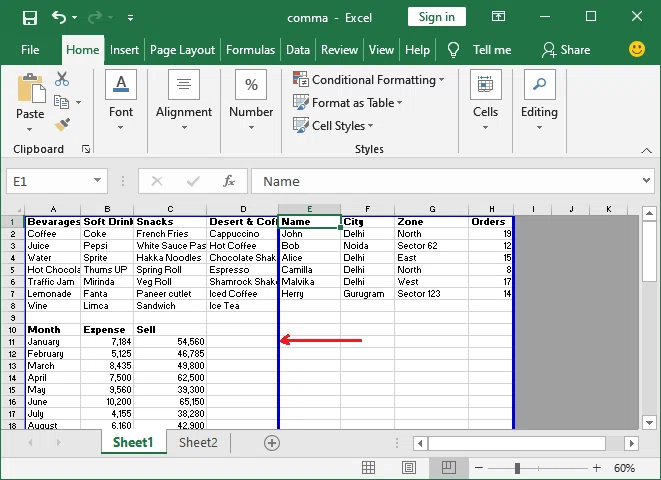Open Cell Styles menu
The image size is (661, 480).
pyautogui.click(x=333, y=125)
